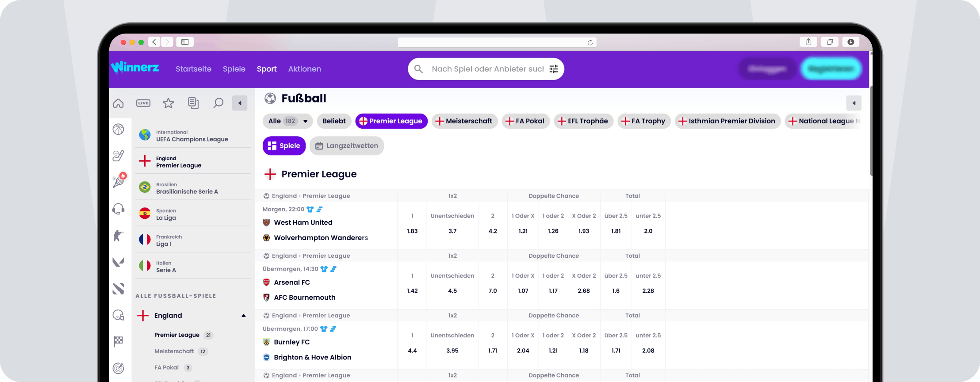Select the ice hockey sport icon

[x=119, y=156]
